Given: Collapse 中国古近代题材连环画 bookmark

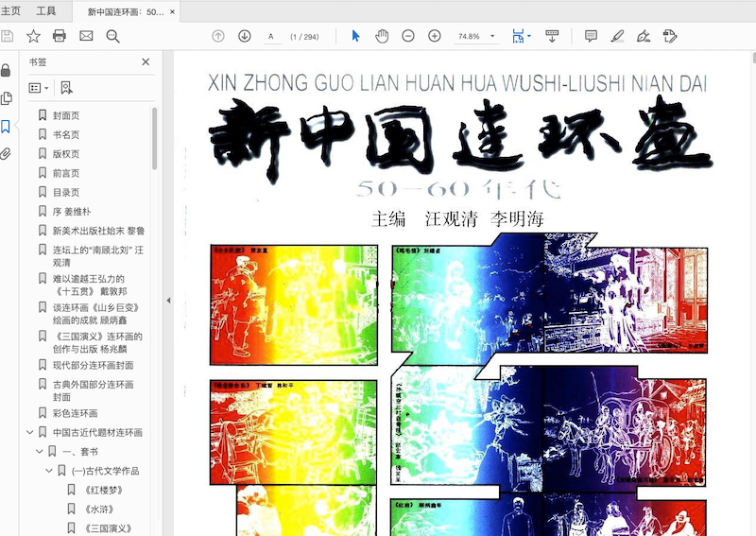Looking at the screenshot, I should 30,432.
